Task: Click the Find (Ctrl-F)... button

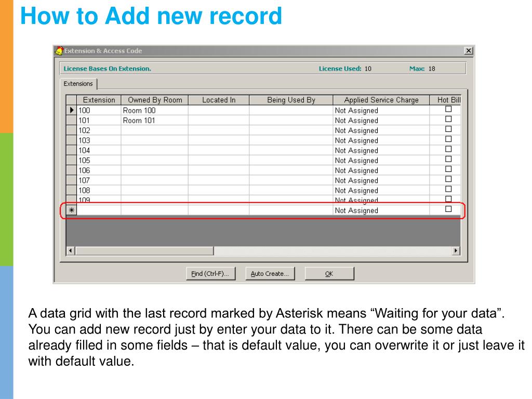Action: (210, 273)
